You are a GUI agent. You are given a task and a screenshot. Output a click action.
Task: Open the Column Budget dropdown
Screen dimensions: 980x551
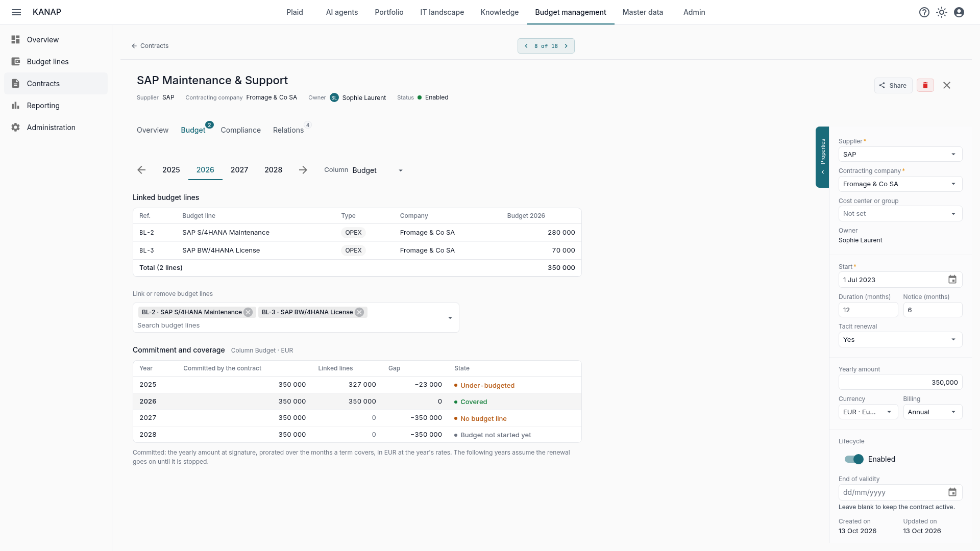(x=378, y=170)
